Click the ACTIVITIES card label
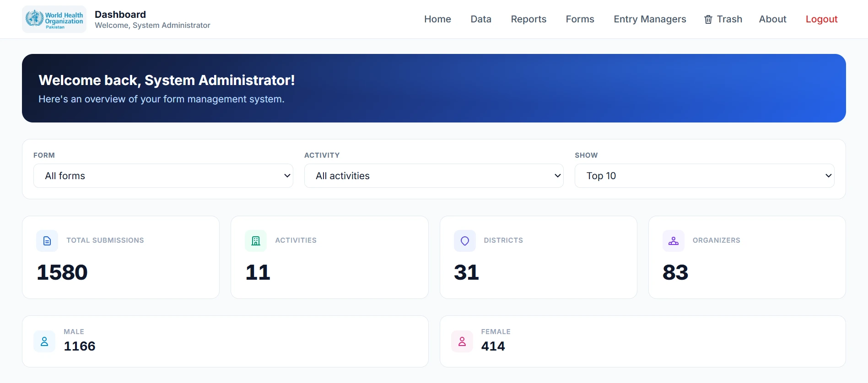 pos(296,240)
